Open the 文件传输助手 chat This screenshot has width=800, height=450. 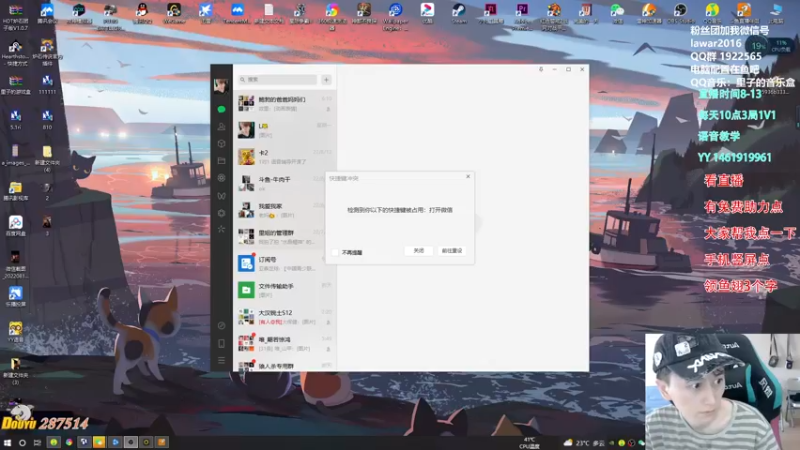coord(285,290)
